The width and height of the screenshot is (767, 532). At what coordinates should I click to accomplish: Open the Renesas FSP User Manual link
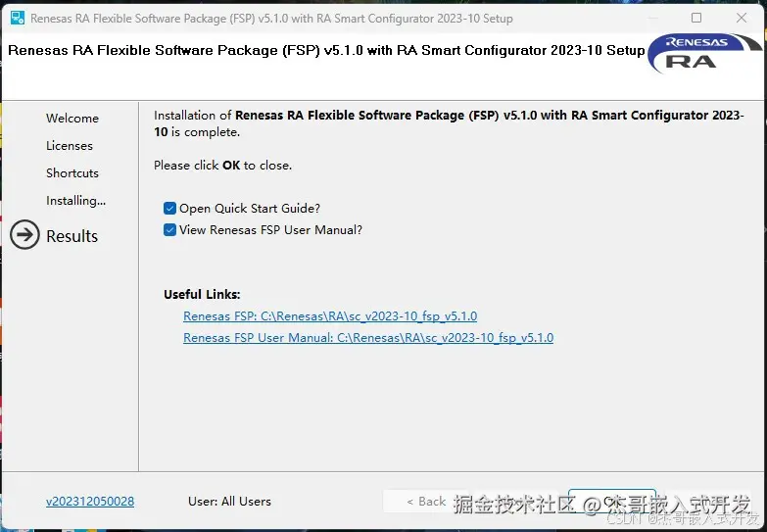point(368,338)
